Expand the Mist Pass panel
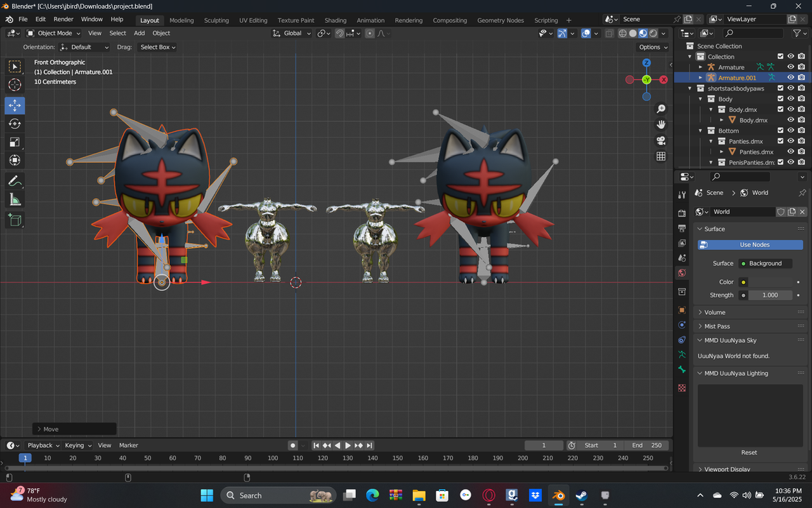 [717, 326]
